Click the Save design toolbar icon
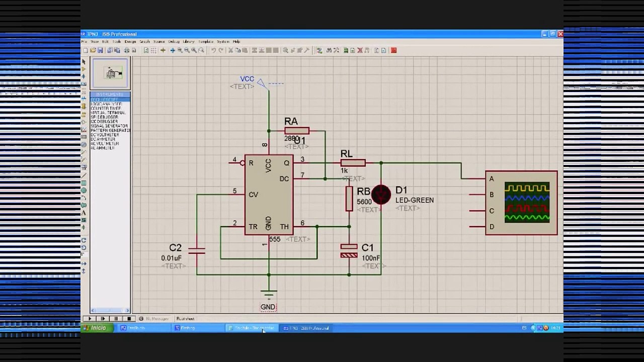The width and height of the screenshot is (644, 362). point(100,50)
